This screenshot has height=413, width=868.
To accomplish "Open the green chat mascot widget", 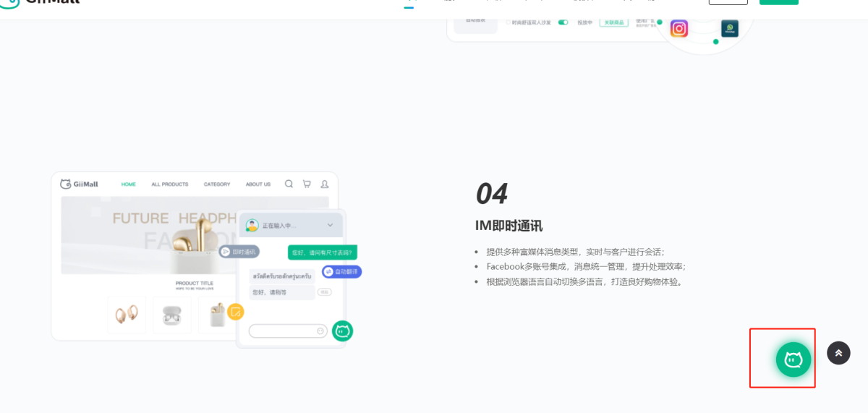I will click(x=793, y=359).
